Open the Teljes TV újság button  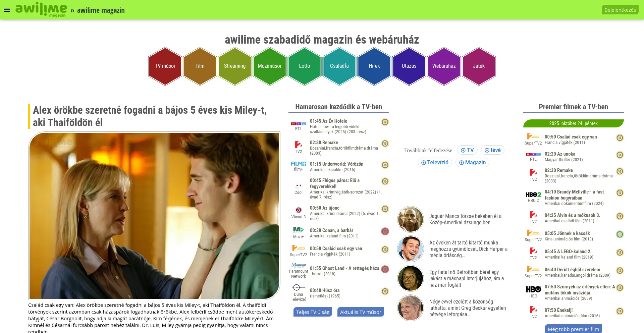[x=313, y=312]
